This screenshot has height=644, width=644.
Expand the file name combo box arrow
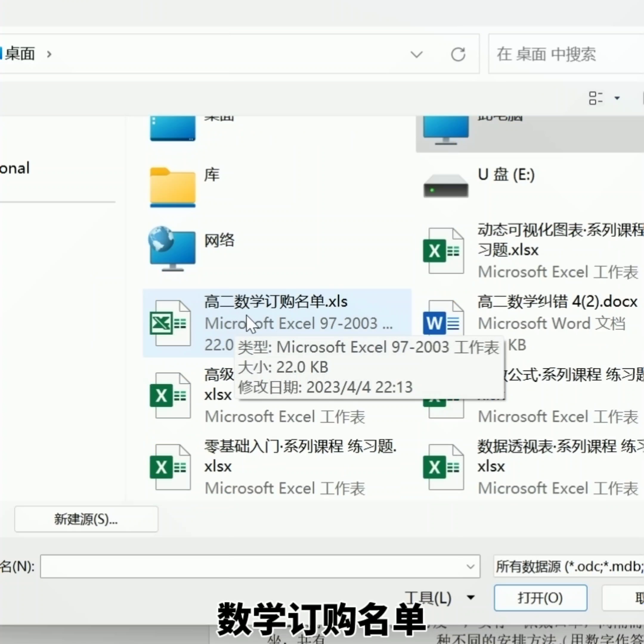(470, 566)
